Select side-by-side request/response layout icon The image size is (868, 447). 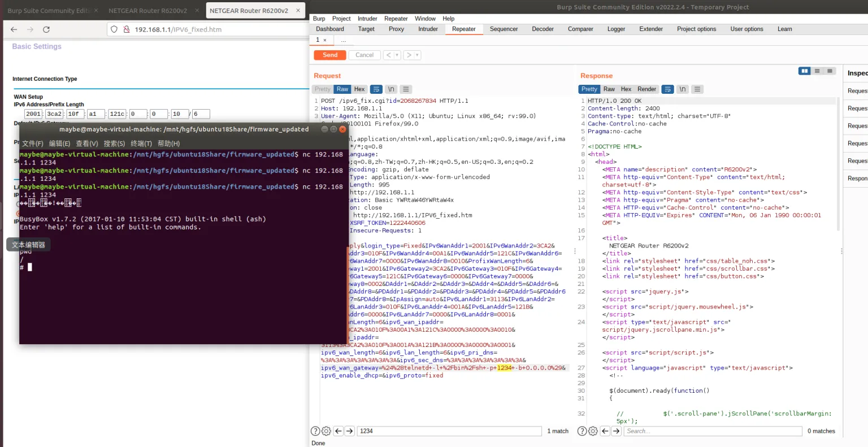coord(804,71)
